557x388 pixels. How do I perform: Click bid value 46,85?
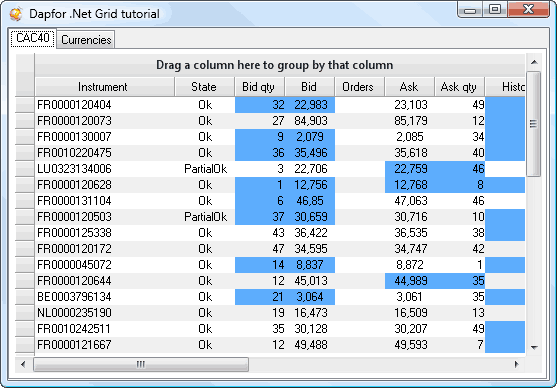tap(310, 201)
